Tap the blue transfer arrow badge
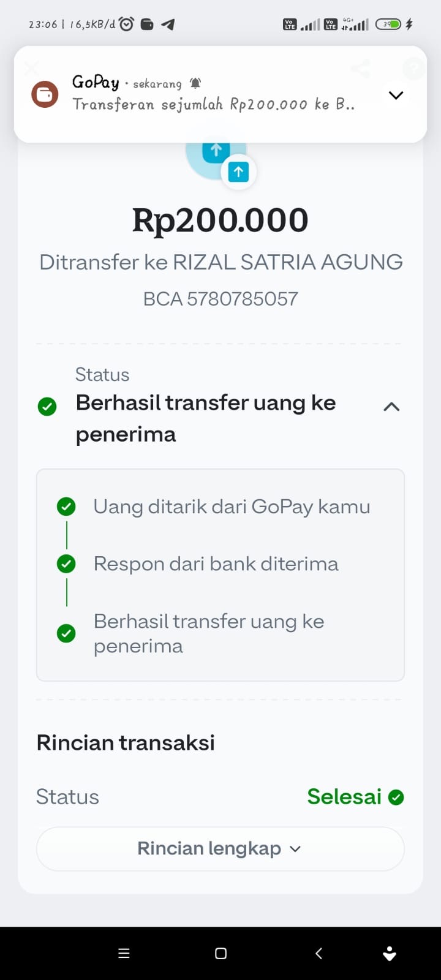Viewport: 441px width, 980px height. 239,172
